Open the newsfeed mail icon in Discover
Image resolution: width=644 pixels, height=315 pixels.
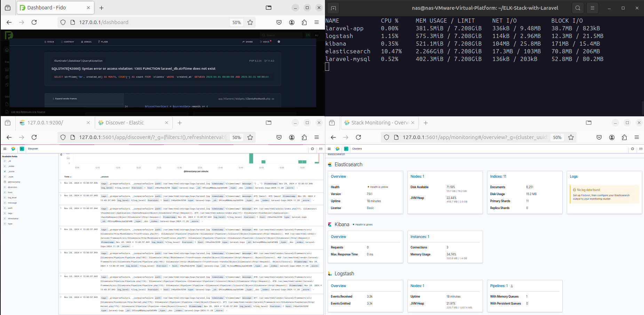pos(321,149)
